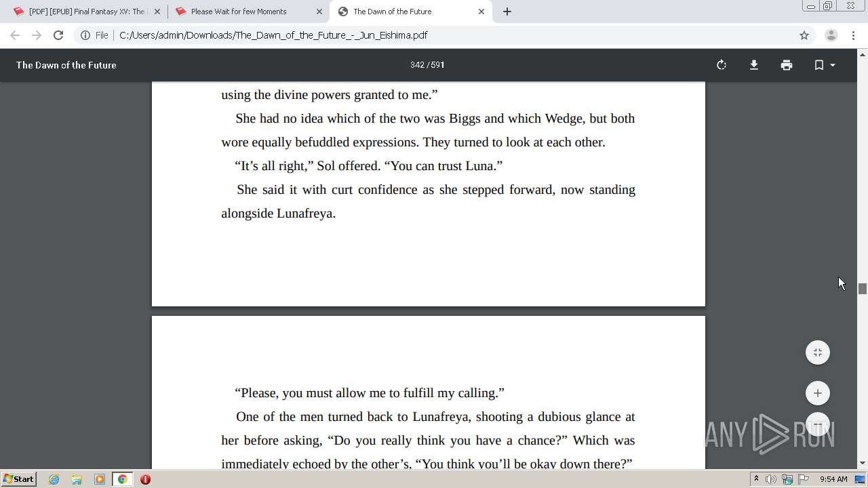Open volume control in tray

(771, 479)
